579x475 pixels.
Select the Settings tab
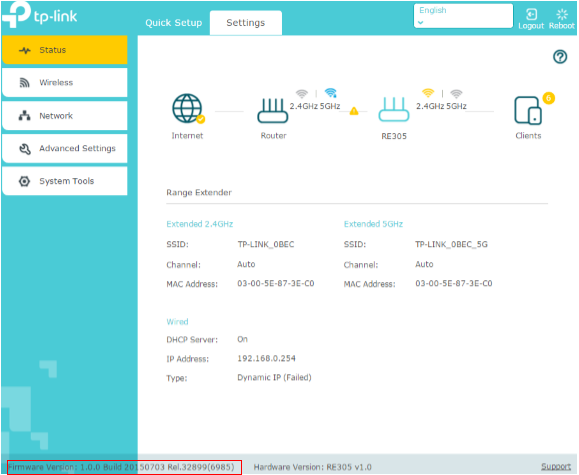246,23
